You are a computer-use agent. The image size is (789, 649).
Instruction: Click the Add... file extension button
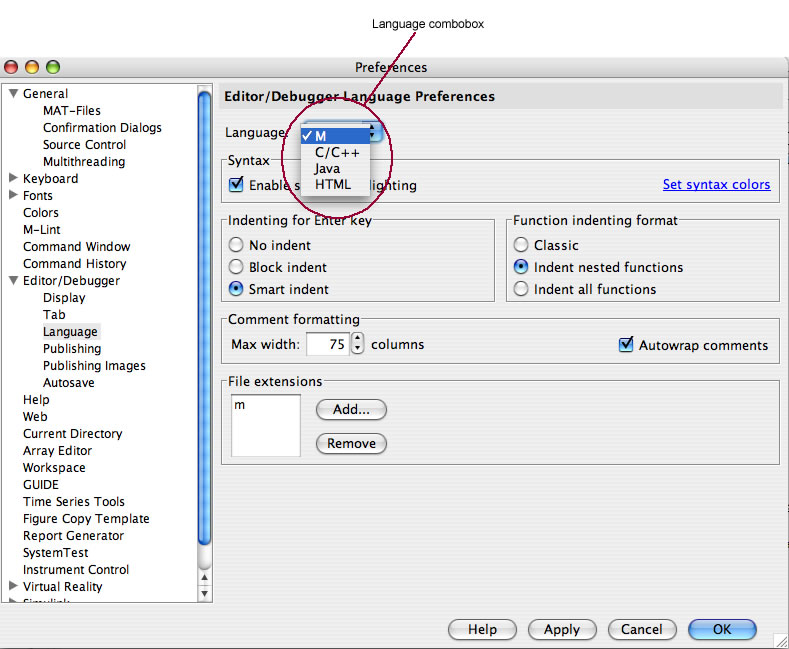351,409
